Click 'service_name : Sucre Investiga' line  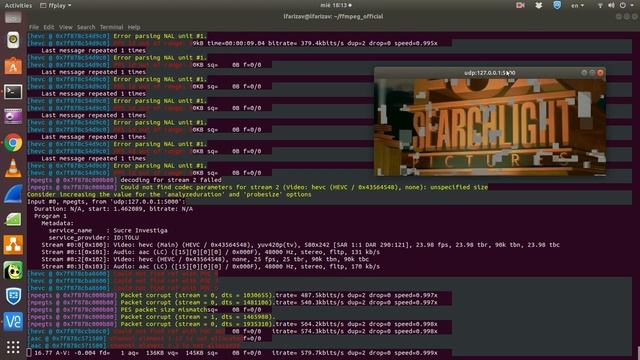click(x=108, y=231)
